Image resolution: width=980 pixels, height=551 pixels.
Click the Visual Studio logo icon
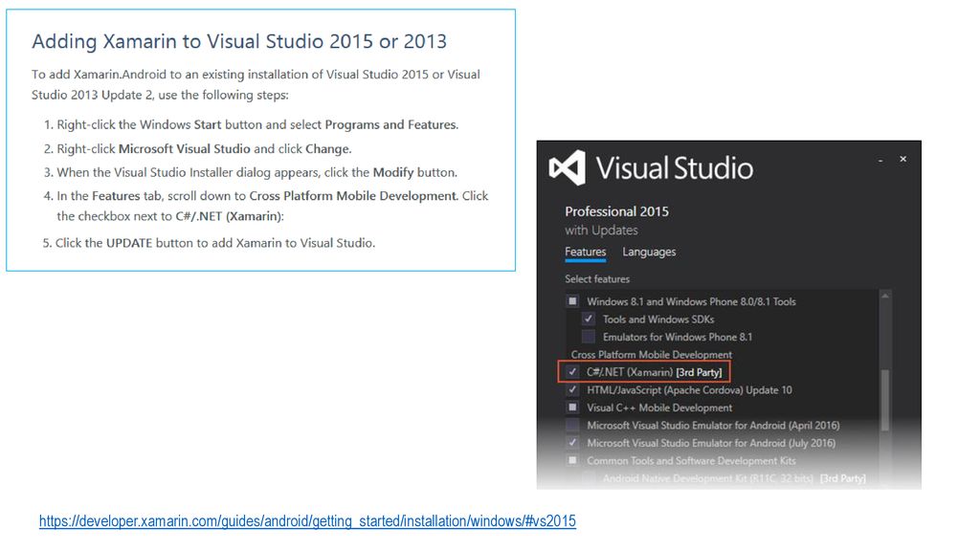tap(567, 167)
